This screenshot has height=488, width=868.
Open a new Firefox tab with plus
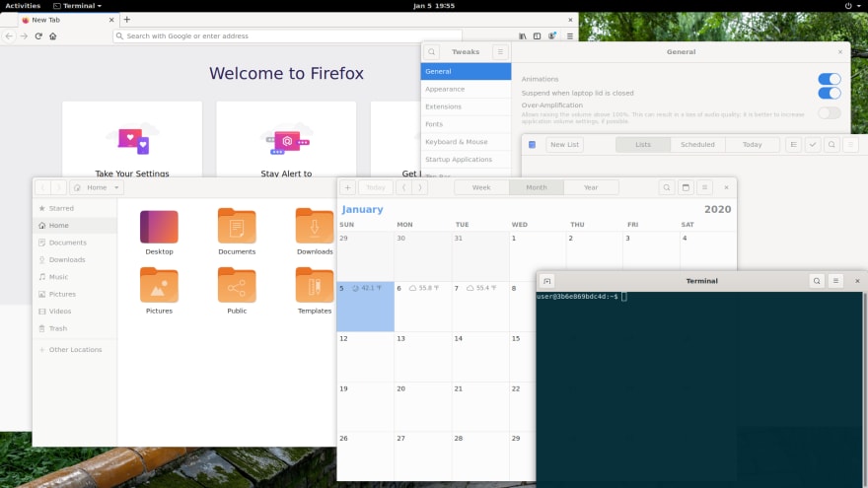[127, 20]
